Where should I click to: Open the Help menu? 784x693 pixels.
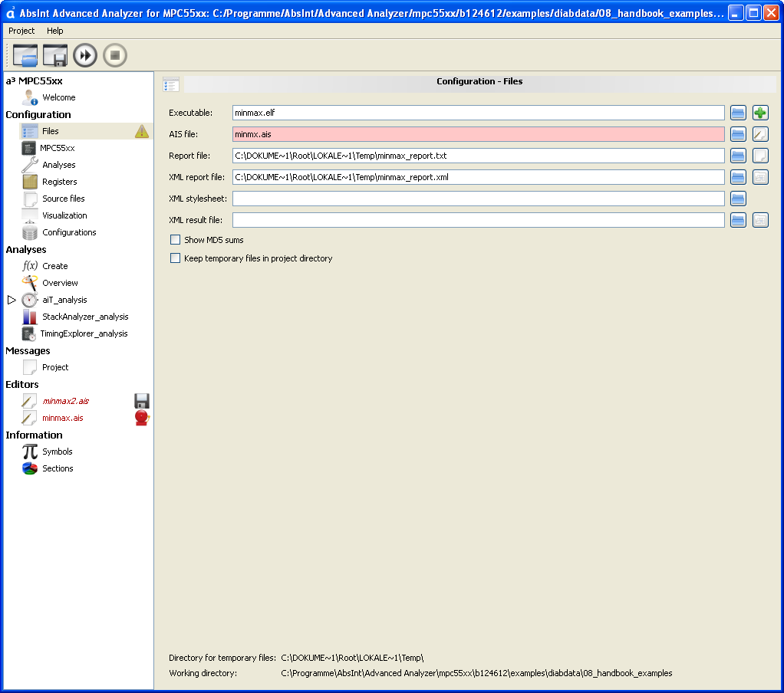click(x=55, y=31)
